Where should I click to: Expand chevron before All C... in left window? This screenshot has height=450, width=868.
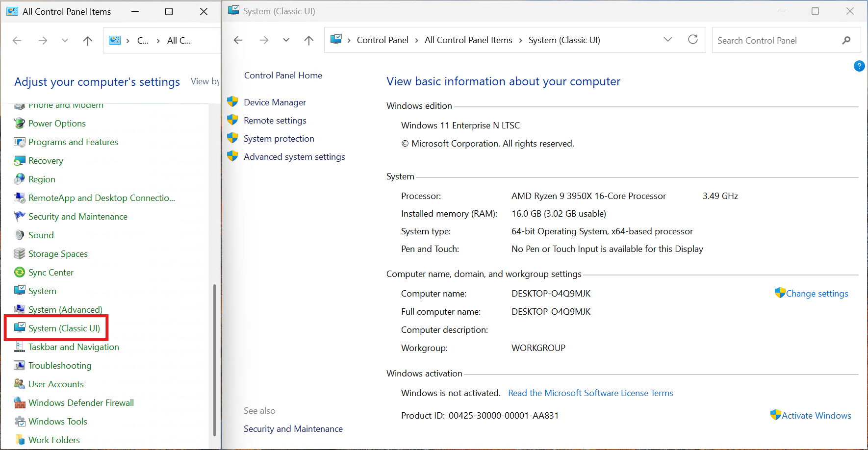158,41
